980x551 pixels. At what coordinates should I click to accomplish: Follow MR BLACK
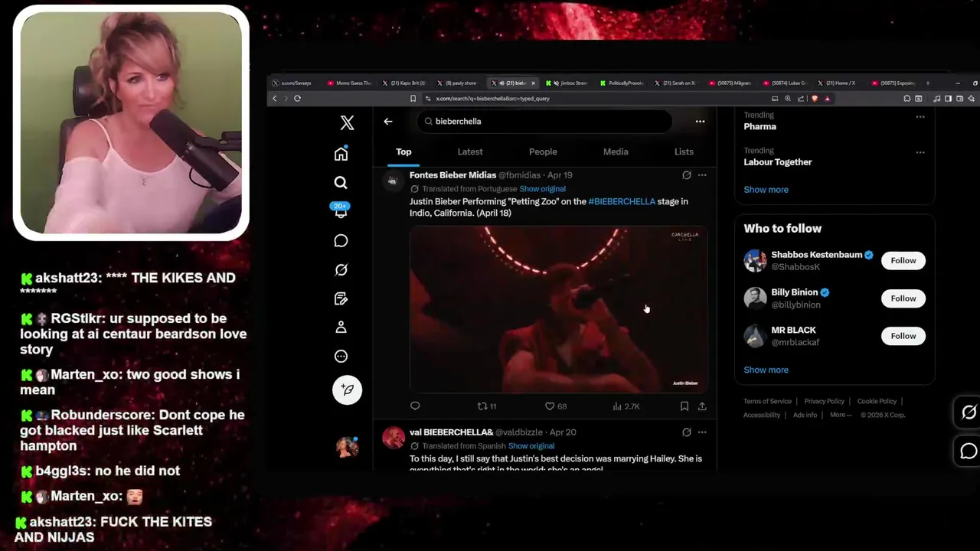[903, 336]
